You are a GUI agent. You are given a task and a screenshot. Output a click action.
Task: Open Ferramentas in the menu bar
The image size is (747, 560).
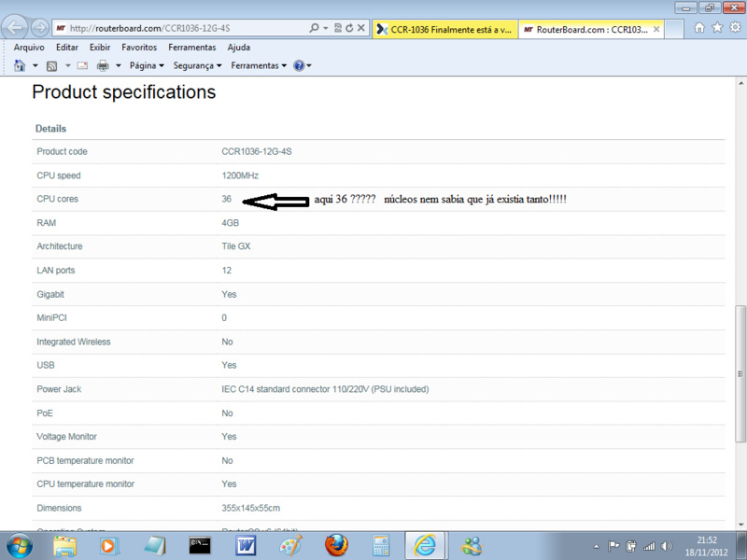click(192, 48)
